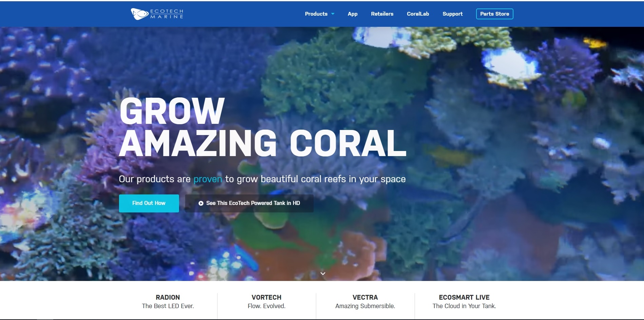This screenshot has height=320, width=644.
Task: Click the EcoTech Marine fish logo icon
Action: click(139, 14)
